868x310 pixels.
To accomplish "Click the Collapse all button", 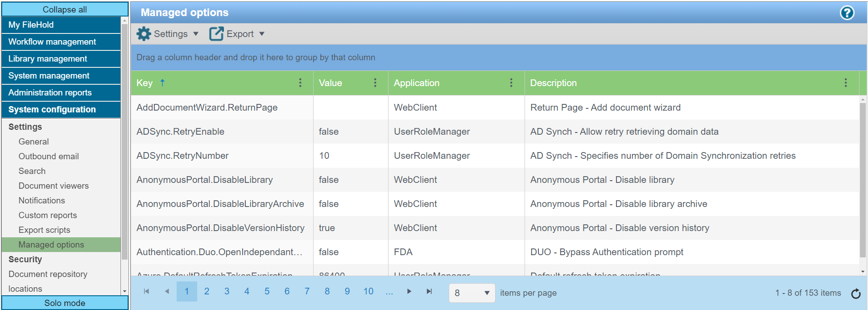I will [x=65, y=9].
